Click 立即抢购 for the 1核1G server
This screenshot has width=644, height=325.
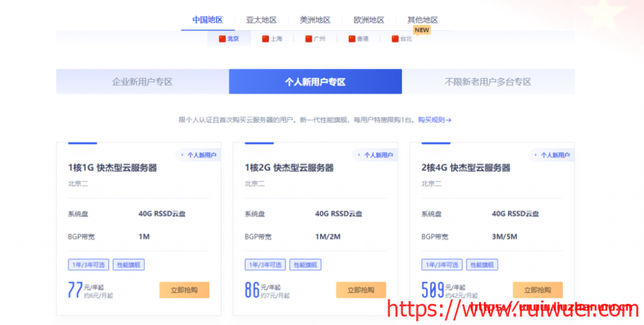pyautogui.click(x=184, y=290)
